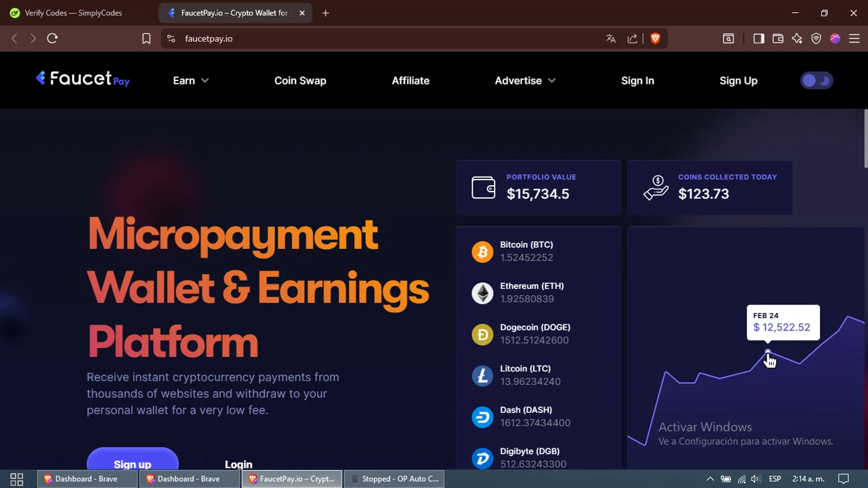Switch to Stopped - OP Auto C... taskbar window

click(395, 479)
